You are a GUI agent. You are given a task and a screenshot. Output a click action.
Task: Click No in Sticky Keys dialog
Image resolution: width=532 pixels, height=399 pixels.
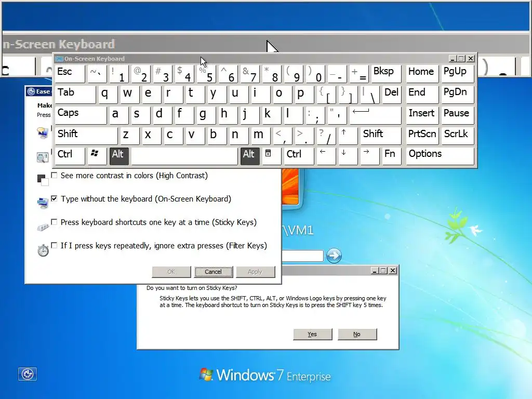(x=357, y=334)
